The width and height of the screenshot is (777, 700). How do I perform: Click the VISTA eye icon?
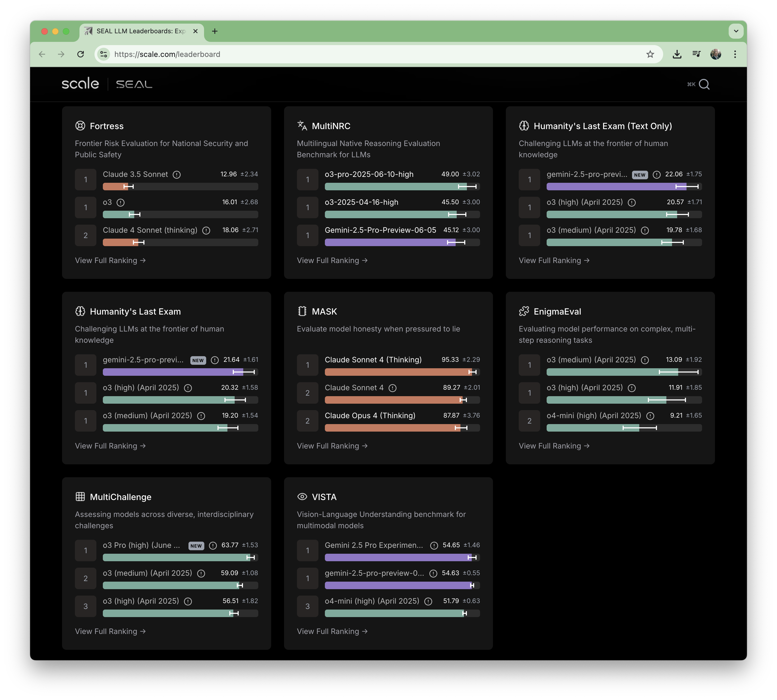302,497
